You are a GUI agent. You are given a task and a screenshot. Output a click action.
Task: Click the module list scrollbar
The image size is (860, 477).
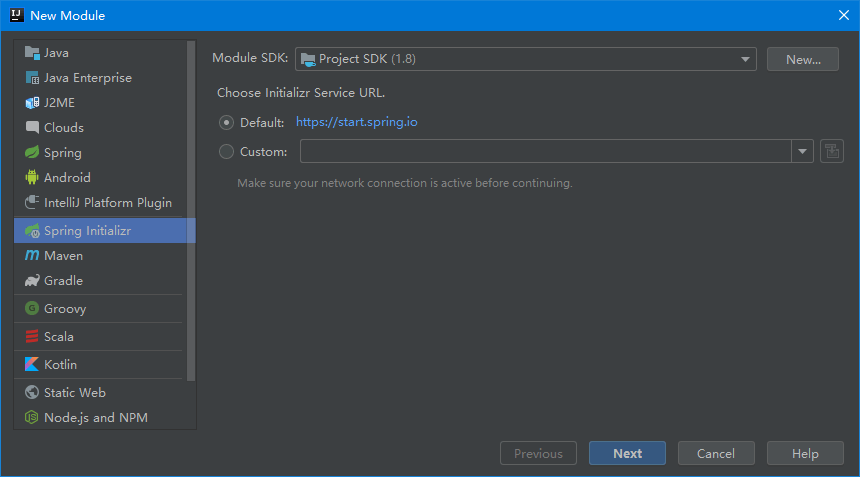[191, 211]
